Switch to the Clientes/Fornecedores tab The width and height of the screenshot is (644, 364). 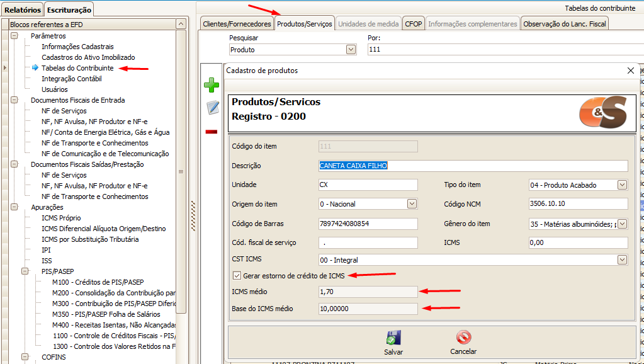click(x=237, y=24)
